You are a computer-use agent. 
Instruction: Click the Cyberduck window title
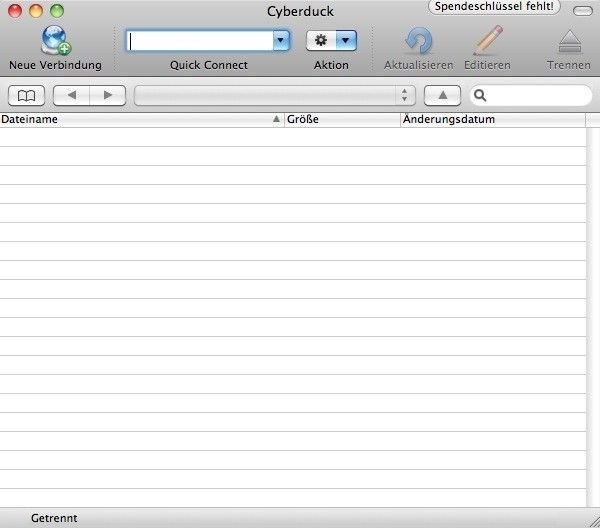[x=300, y=11]
